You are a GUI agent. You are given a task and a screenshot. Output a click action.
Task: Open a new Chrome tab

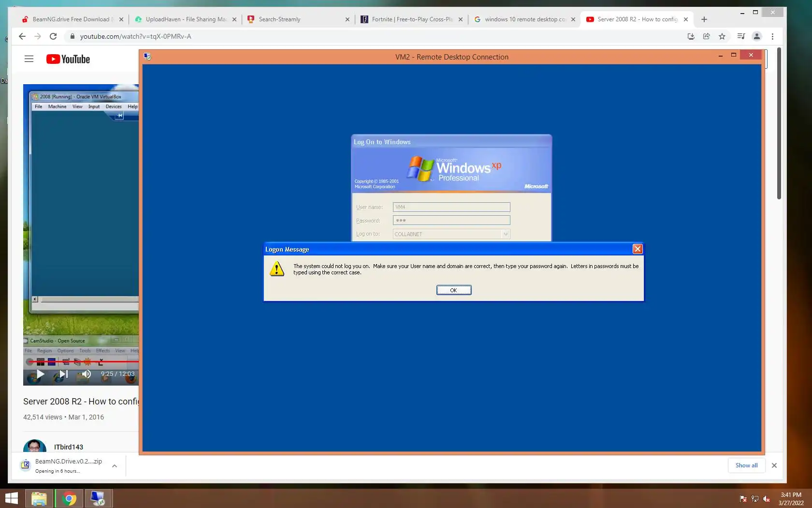click(x=704, y=19)
